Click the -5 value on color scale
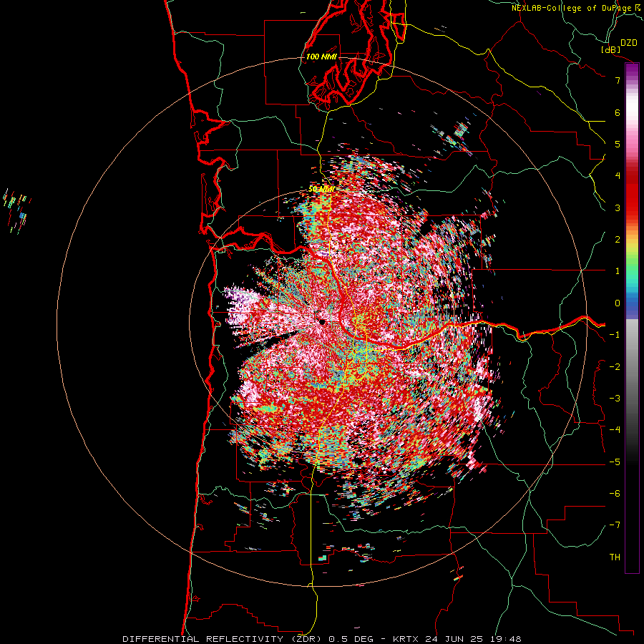Viewport: 644px width, 644px height. click(615, 462)
